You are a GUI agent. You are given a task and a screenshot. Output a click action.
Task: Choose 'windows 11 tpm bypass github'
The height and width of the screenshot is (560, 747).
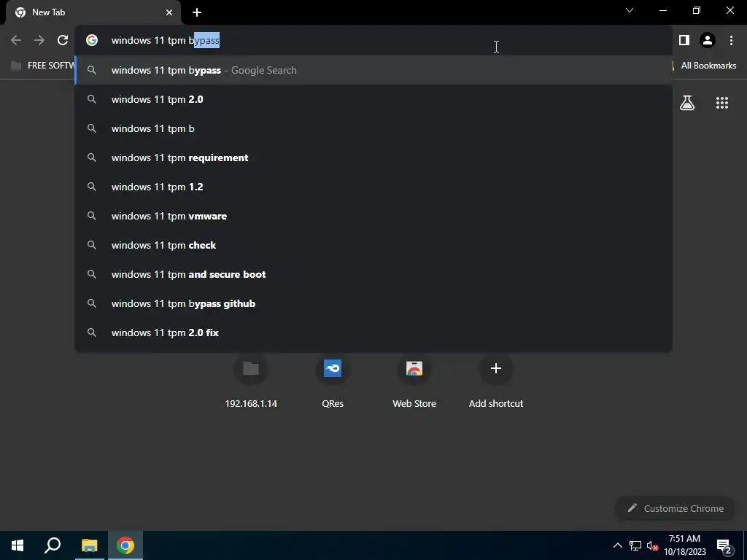pos(373,303)
